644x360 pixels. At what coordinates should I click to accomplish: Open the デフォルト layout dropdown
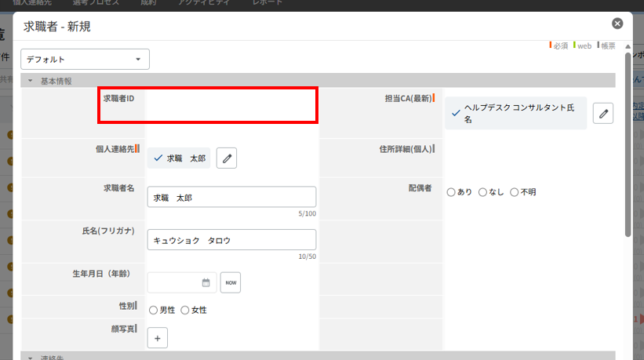coord(85,59)
